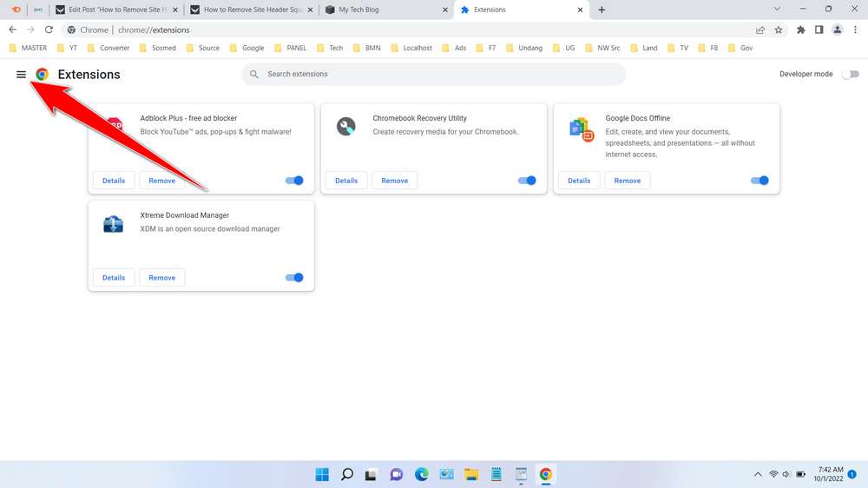Open PANEL bookmarks folder
The image size is (868, 488).
(x=291, y=48)
